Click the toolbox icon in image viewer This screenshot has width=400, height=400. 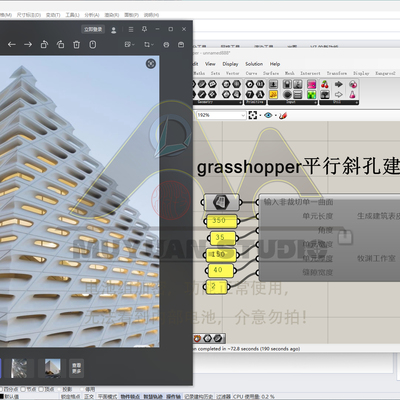pos(181,44)
